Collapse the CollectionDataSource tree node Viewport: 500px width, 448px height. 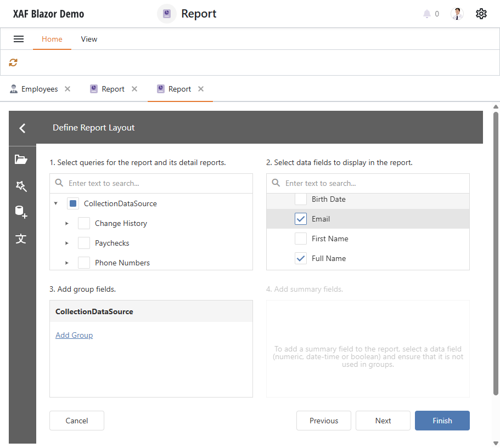56,203
